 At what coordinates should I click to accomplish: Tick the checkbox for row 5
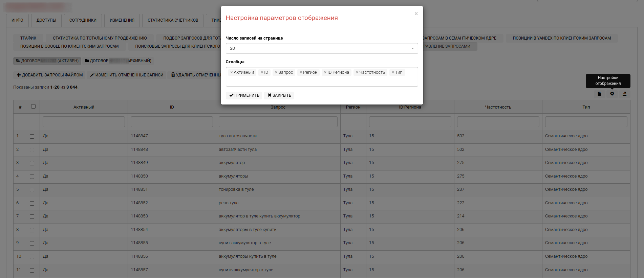[32, 190]
